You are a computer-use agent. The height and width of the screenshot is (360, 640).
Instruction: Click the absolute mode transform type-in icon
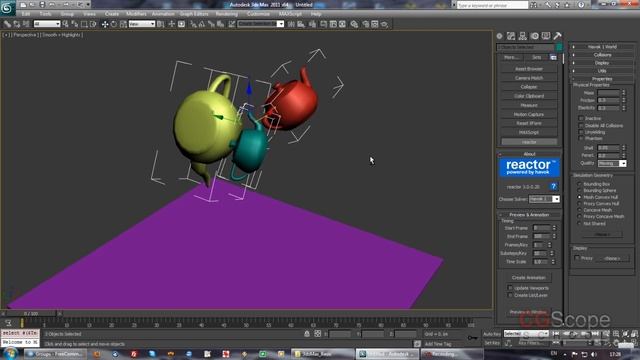[318, 334]
